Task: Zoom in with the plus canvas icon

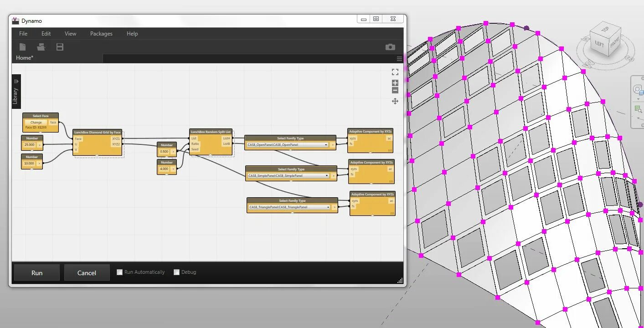Action: (395, 83)
